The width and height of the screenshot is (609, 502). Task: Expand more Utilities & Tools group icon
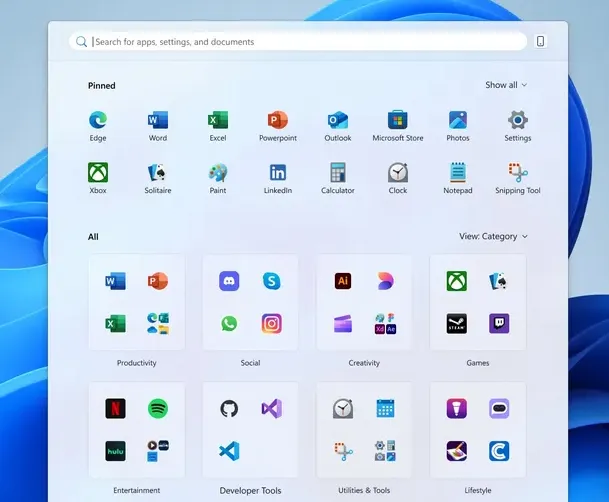tap(385, 451)
